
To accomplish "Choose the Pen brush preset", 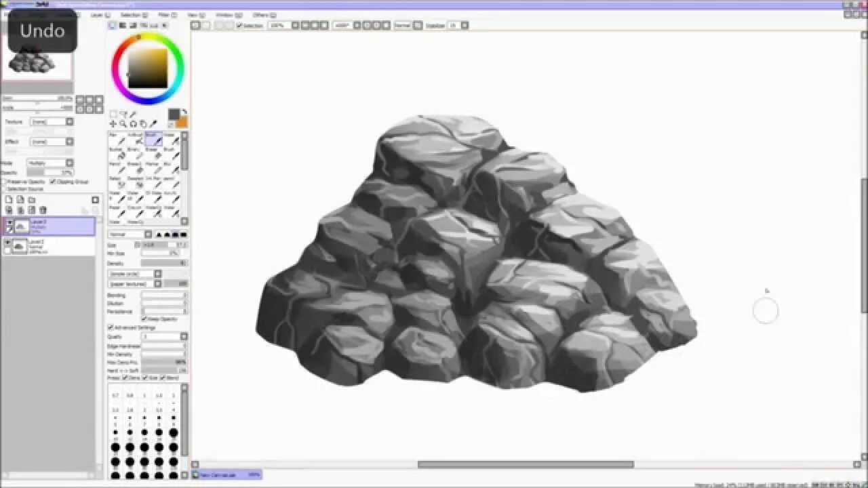I will coord(117,139).
